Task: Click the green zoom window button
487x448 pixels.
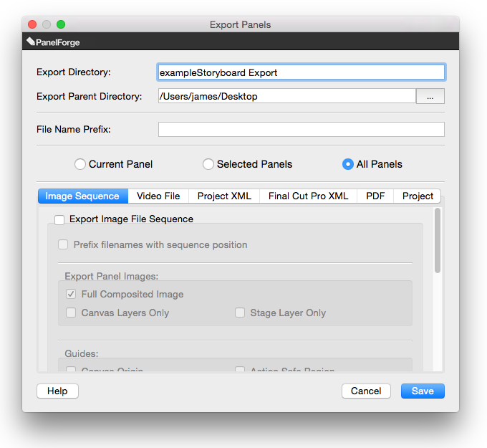Action: (x=61, y=24)
